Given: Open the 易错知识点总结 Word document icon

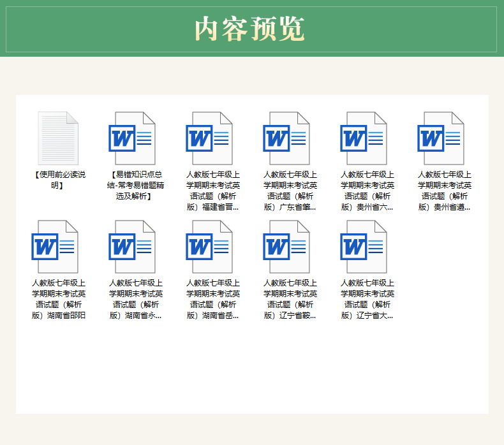Looking at the screenshot, I should point(132,138).
